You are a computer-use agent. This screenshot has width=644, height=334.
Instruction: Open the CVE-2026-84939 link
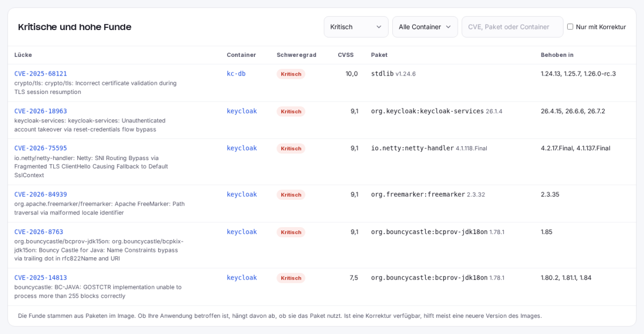[41, 194]
